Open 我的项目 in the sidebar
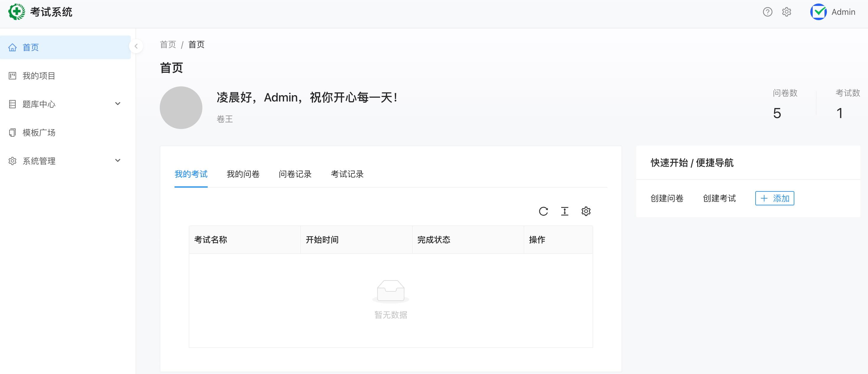868x374 pixels. pos(65,76)
